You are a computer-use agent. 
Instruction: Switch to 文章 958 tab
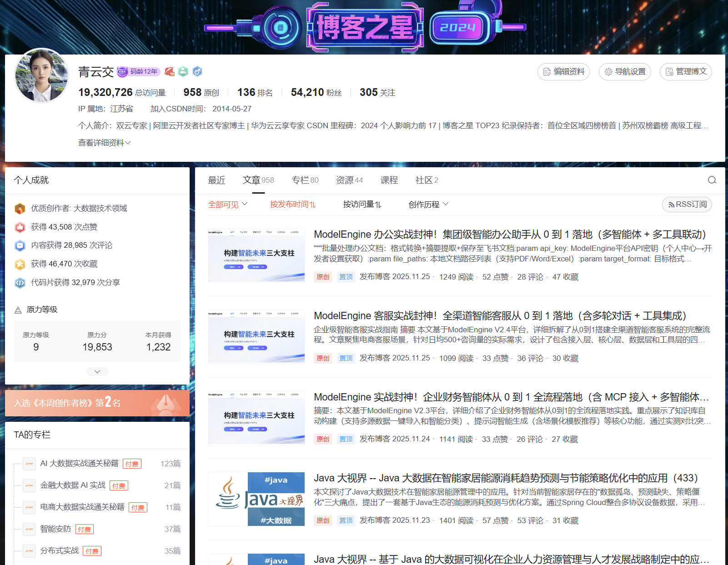258,180
